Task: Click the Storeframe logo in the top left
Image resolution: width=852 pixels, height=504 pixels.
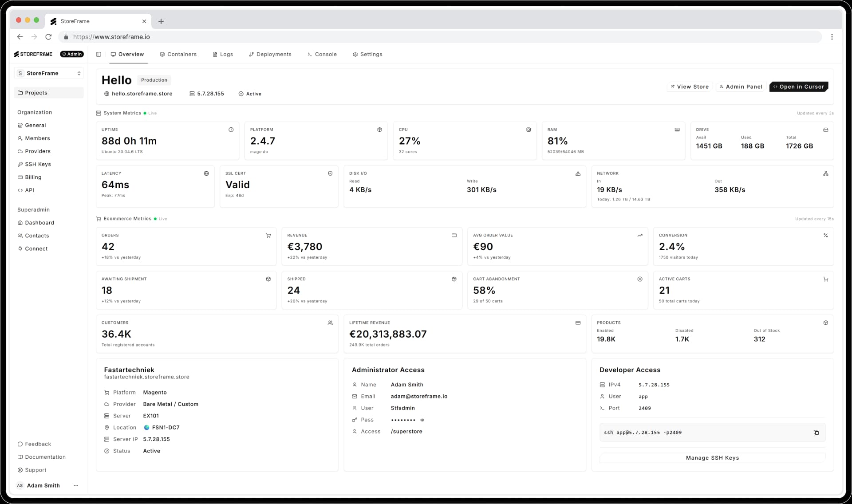Action: [33, 54]
